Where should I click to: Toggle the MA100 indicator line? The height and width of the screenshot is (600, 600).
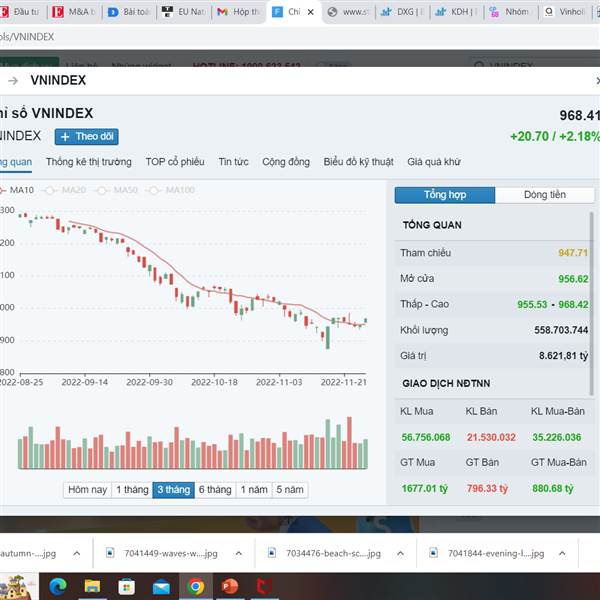click(x=171, y=190)
